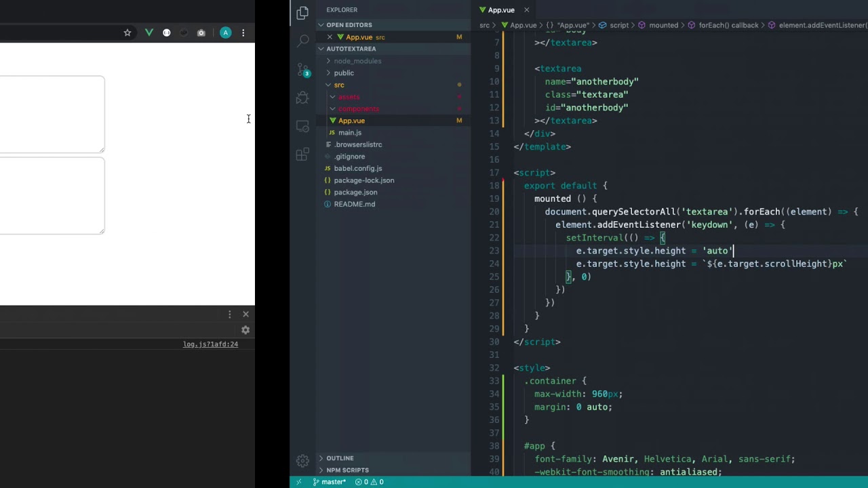Image resolution: width=868 pixels, height=488 pixels.
Task: Open errors and warnings count in the status bar
Action: coord(370,482)
